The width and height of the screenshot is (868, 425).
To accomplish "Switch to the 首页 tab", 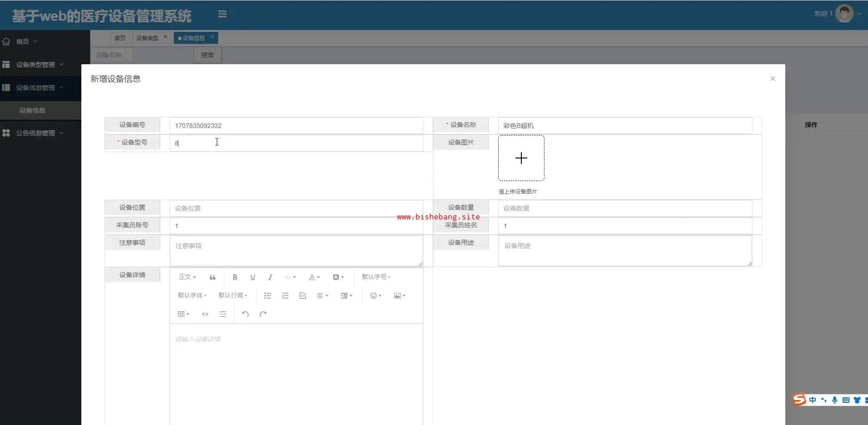I will [120, 38].
